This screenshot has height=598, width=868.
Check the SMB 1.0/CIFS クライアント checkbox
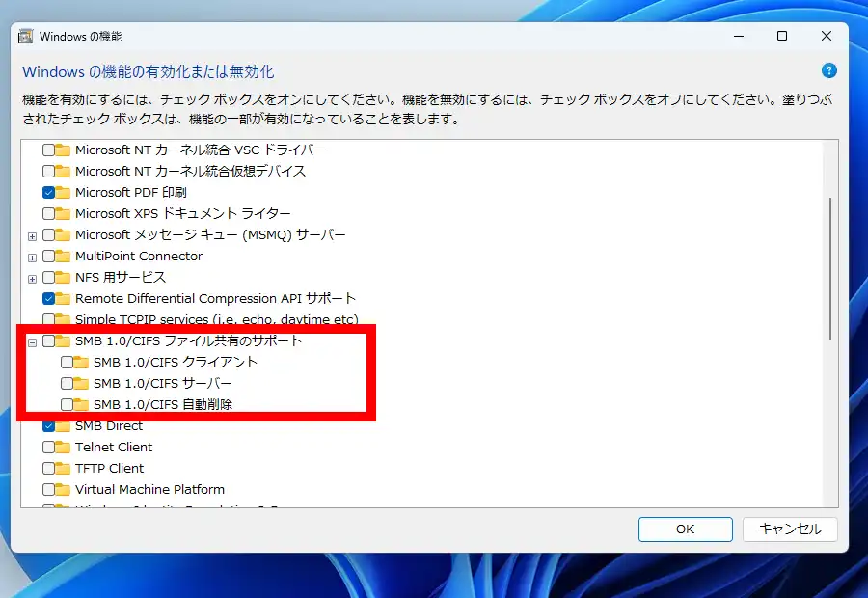click(67, 363)
